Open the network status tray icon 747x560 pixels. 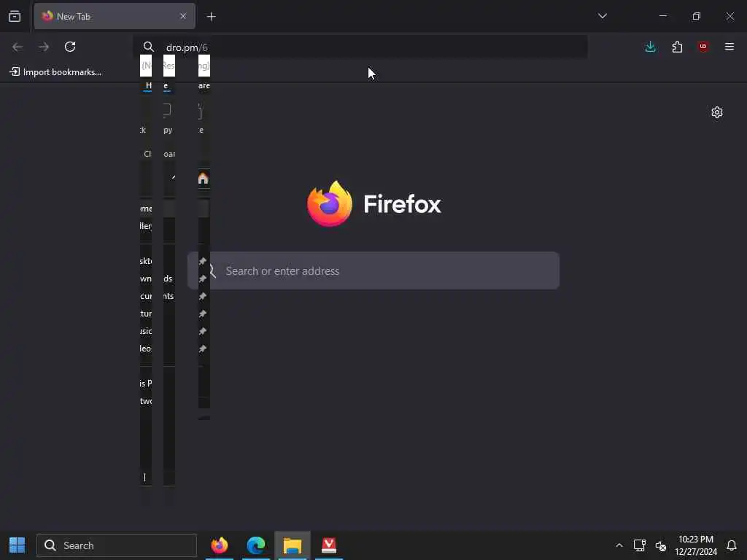coord(639,545)
